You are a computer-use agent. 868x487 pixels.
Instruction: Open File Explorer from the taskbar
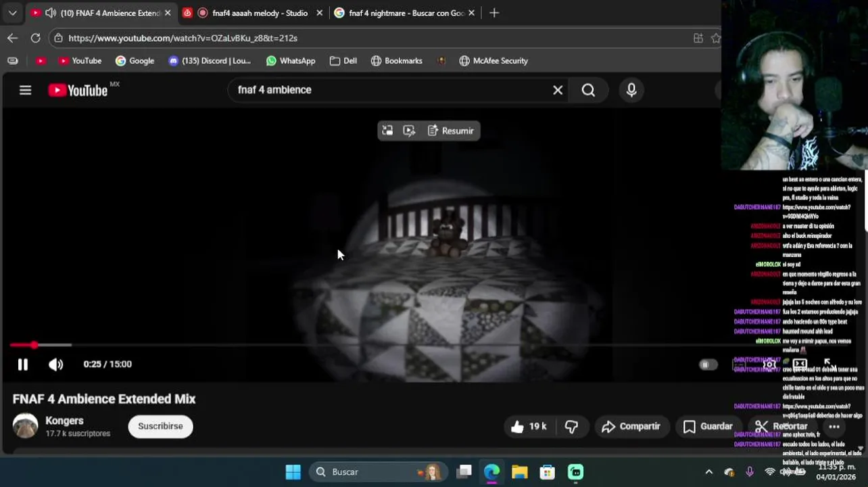[519, 471]
